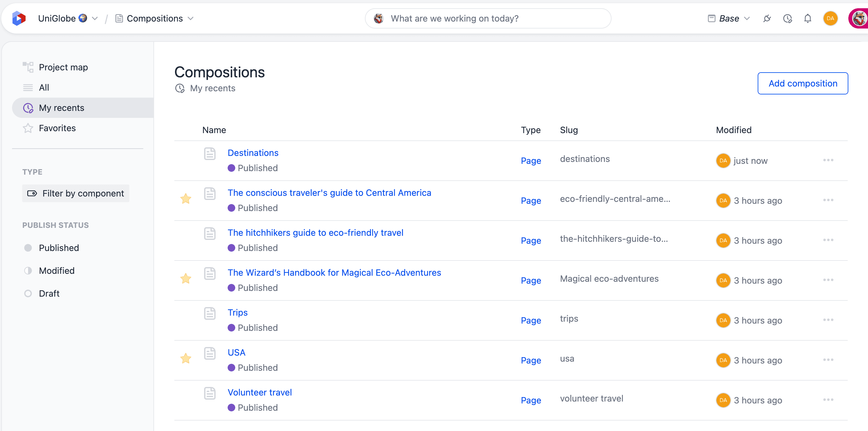Open more options for Destinations row
The image size is (868, 431).
click(828, 160)
